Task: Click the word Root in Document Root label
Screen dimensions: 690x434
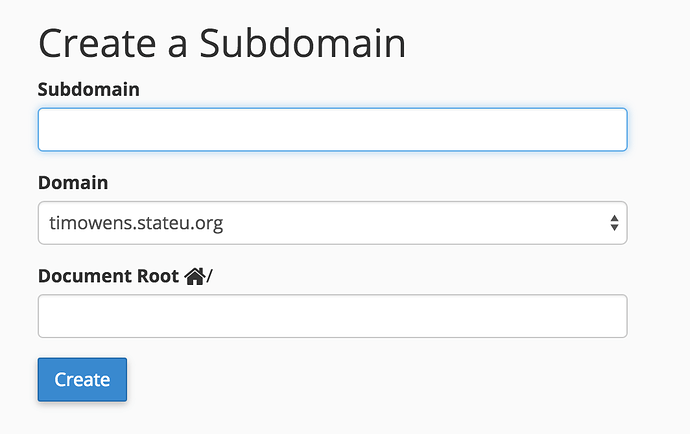Action: (x=158, y=276)
